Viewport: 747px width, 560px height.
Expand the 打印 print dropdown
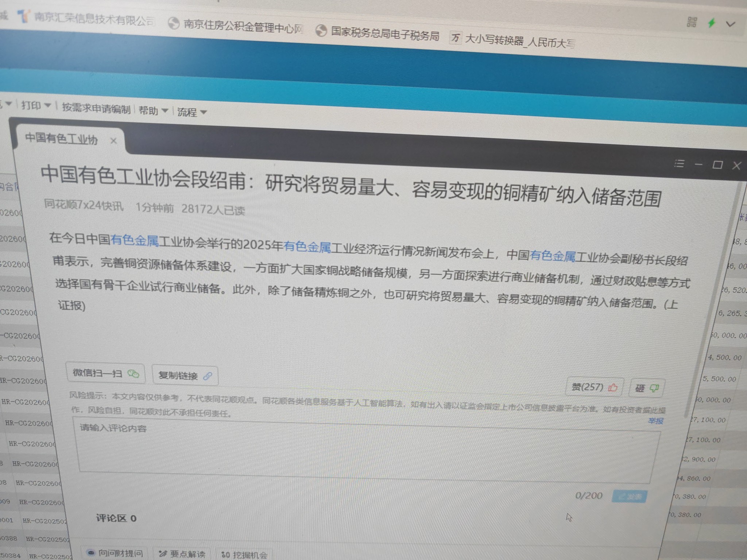[x=36, y=106]
